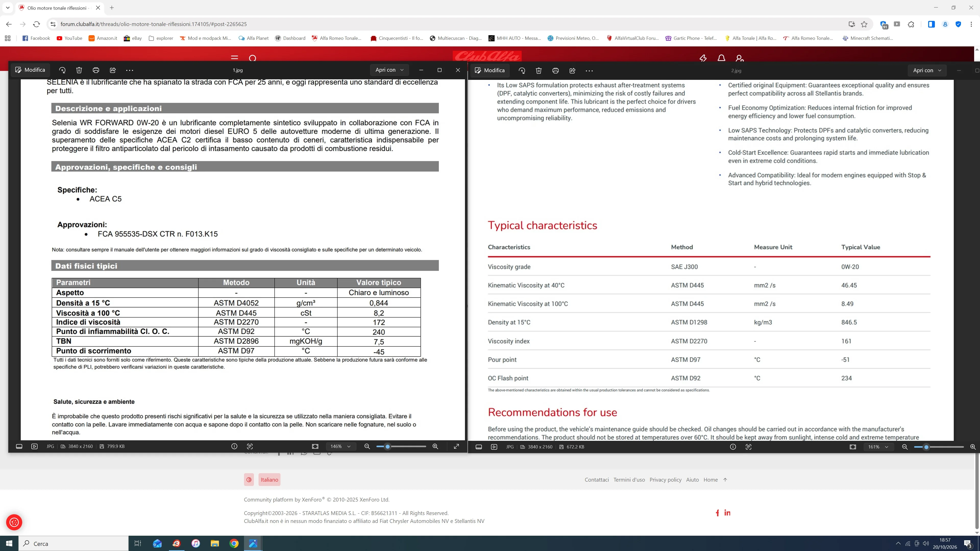Select the Olio motore tonale browser tab
This screenshot has width=980, height=551.
(x=59, y=8)
